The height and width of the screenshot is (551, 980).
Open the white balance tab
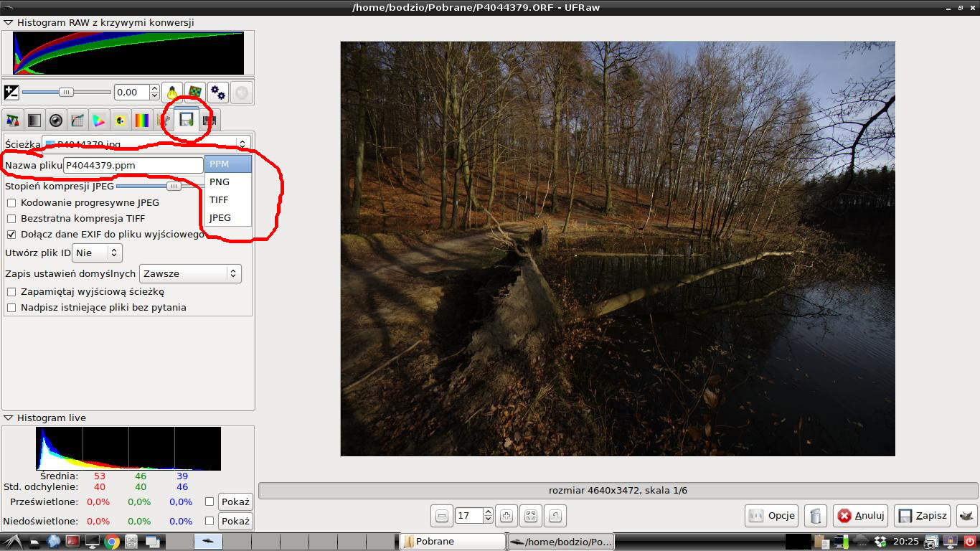point(12,121)
